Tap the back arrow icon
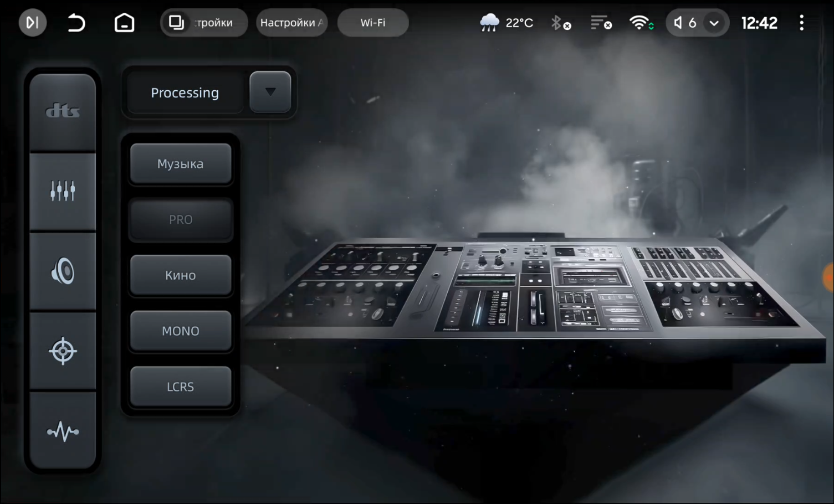Viewport: 834px width, 504px height. [76, 23]
